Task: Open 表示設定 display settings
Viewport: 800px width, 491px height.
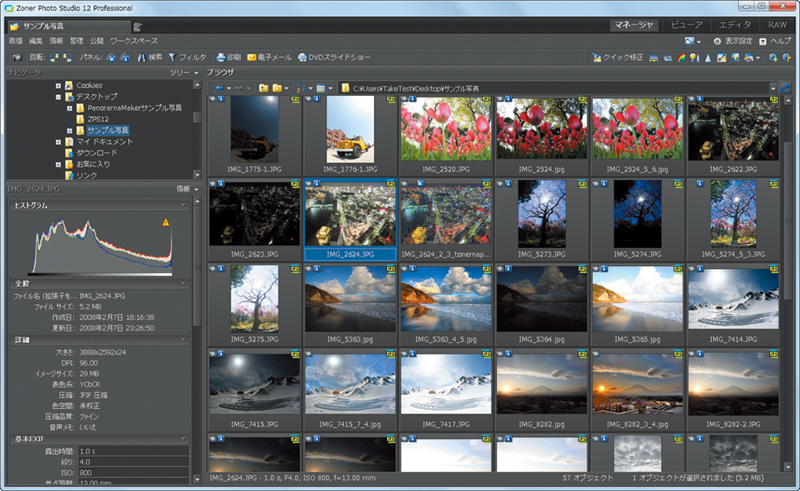Action: [734, 41]
